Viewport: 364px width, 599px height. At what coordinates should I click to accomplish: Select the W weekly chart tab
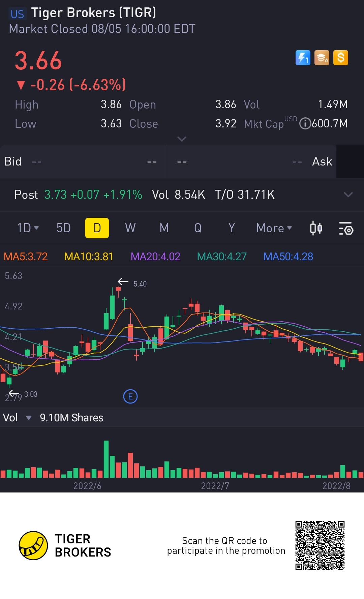click(x=130, y=228)
